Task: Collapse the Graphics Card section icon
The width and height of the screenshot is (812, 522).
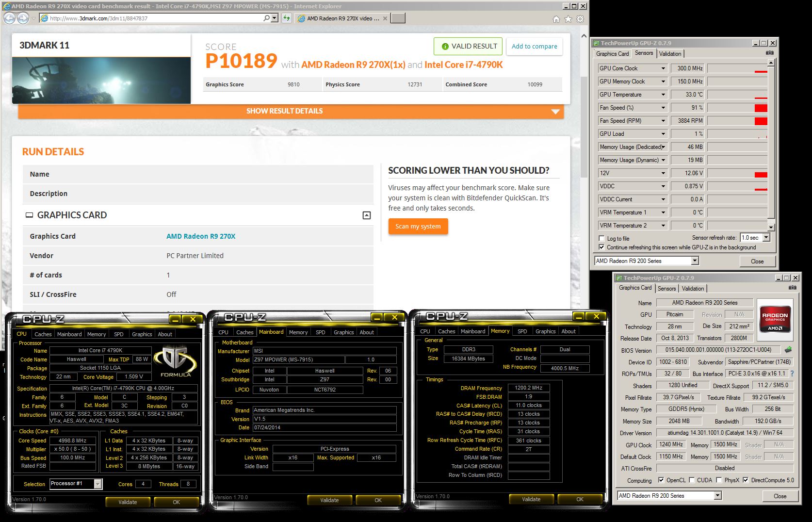Action: 367,215
